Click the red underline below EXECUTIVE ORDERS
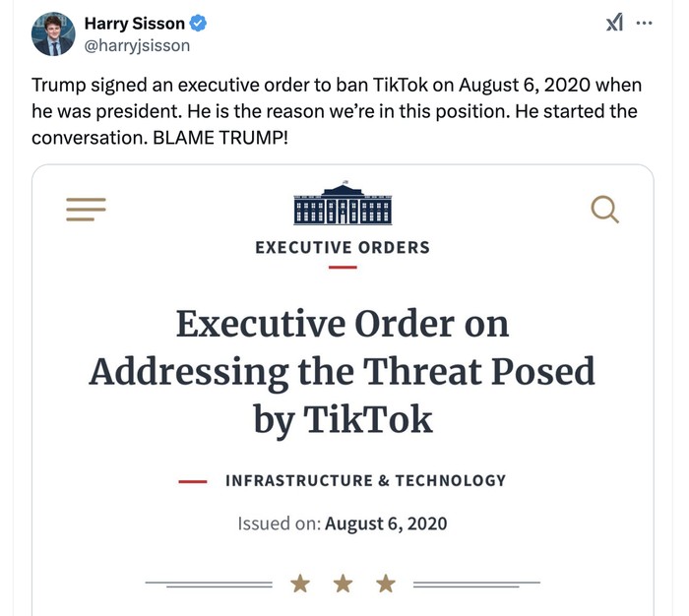This screenshot has height=616, width=689. (343, 267)
